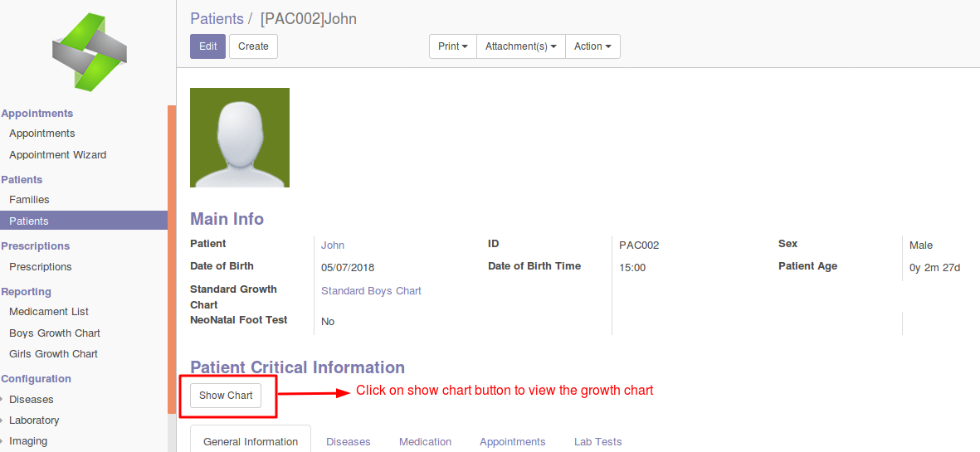Open the patient avatar photo
980x452 pixels.
(x=240, y=138)
